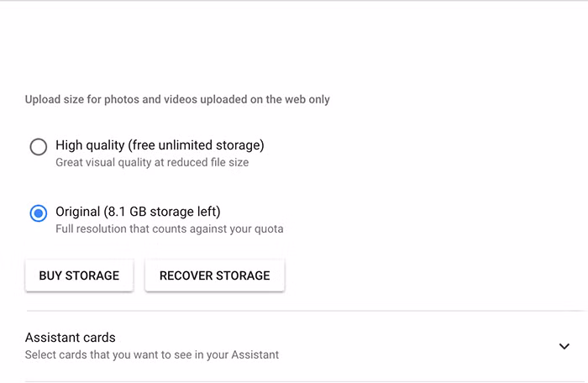Click the "(8.1 GB storage left)" parenthetical text

162,212
